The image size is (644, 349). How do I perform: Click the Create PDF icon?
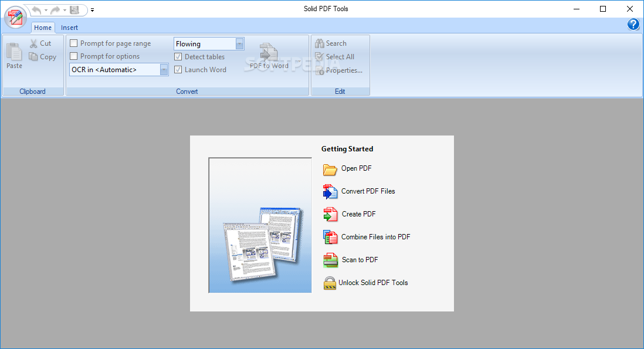pos(330,214)
